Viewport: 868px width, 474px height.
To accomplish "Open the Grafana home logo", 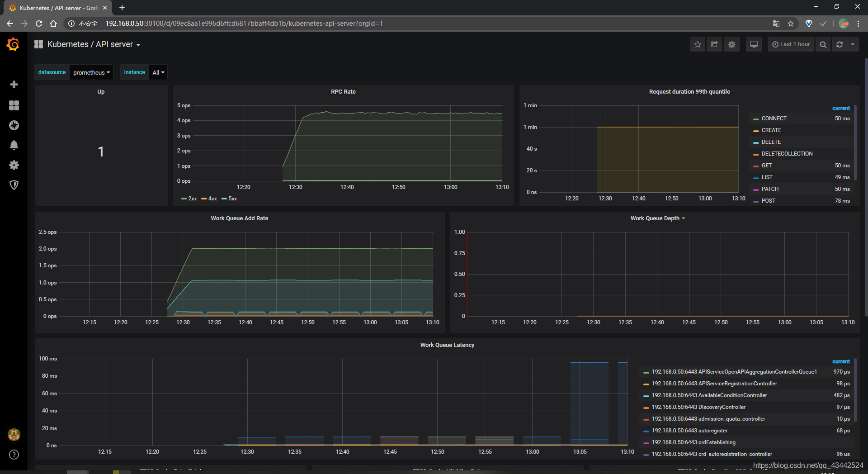I will pos(13,44).
